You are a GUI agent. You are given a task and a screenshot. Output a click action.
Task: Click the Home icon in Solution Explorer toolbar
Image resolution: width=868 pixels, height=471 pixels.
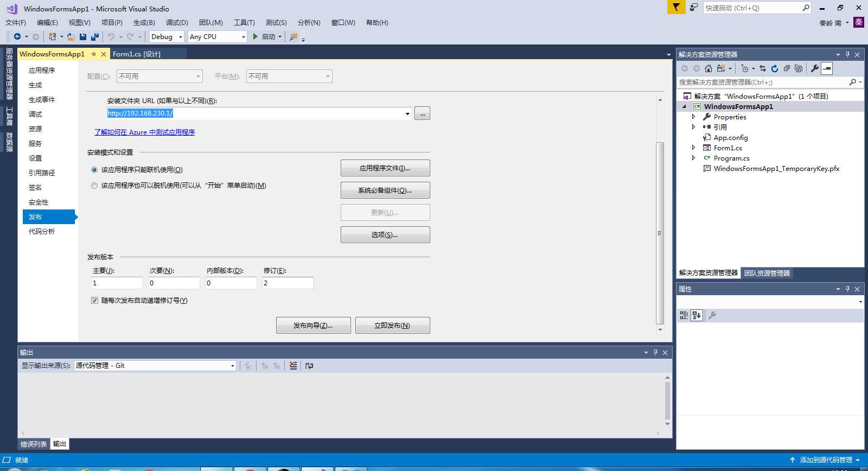tap(709, 68)
